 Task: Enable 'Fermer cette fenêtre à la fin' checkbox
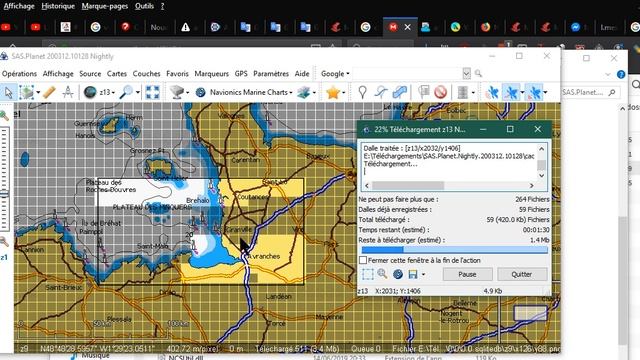(363, 260)
